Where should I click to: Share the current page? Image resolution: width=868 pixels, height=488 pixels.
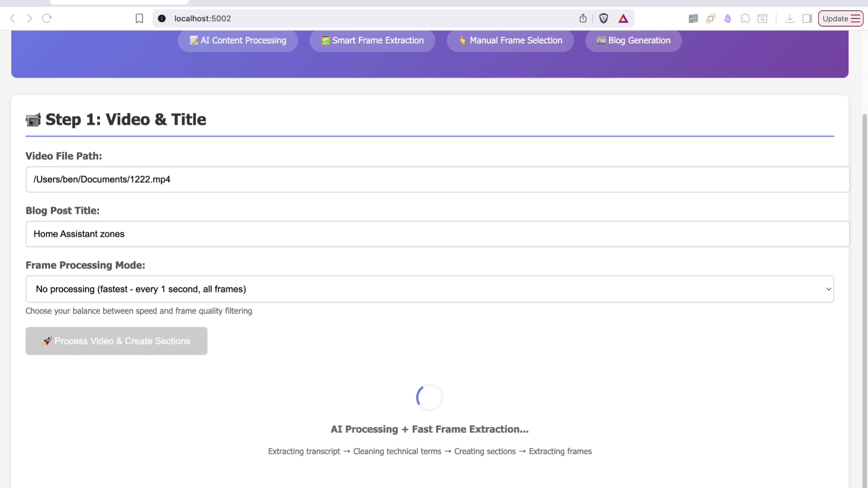582,19
